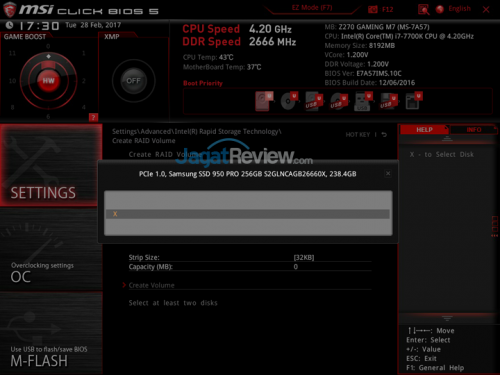Screen dimensions: 500x375
Task: Click the 17:30 system clock
Action: (39, 26)
